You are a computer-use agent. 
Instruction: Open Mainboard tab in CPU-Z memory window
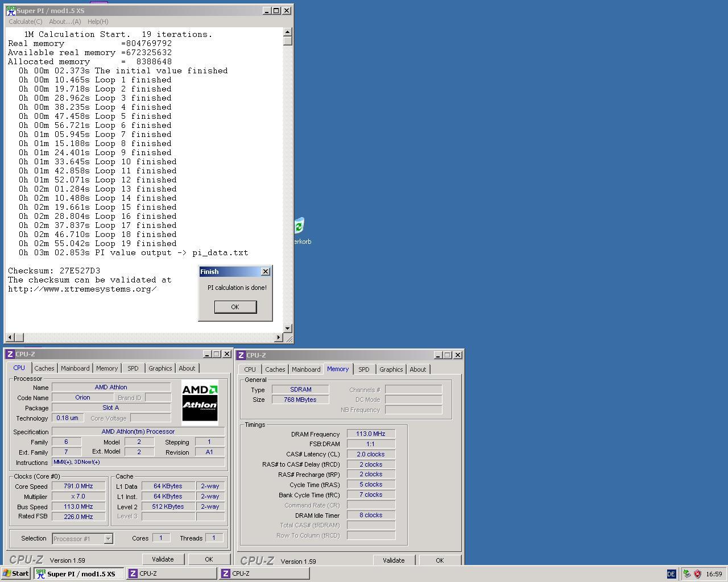coord(306,369)
